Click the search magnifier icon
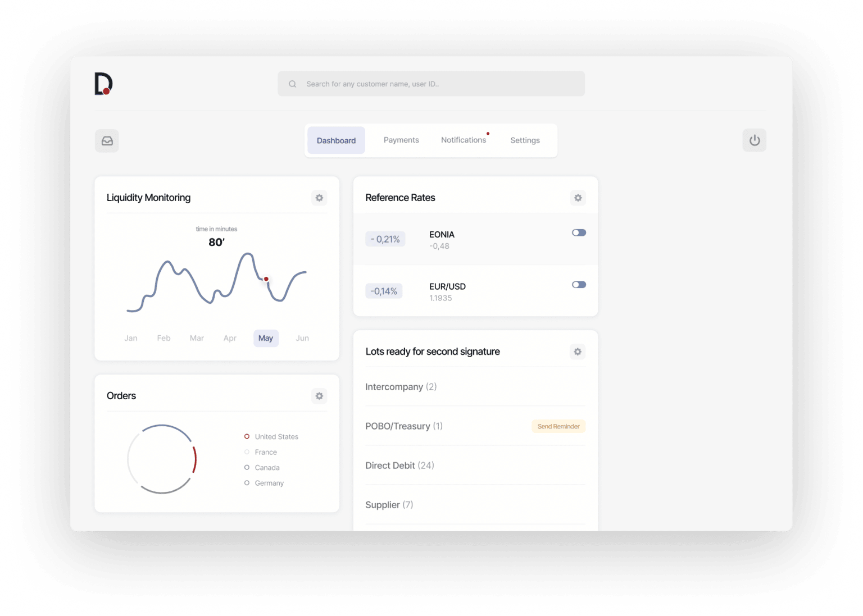 [292, 84]
